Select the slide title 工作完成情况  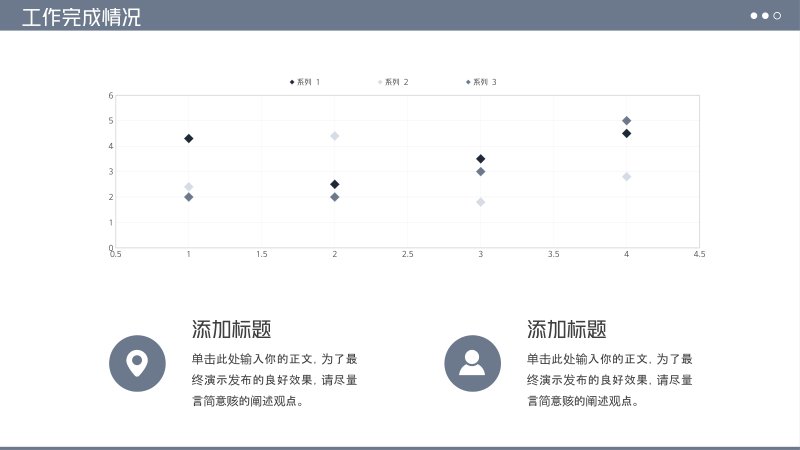(x=82, y=17)
